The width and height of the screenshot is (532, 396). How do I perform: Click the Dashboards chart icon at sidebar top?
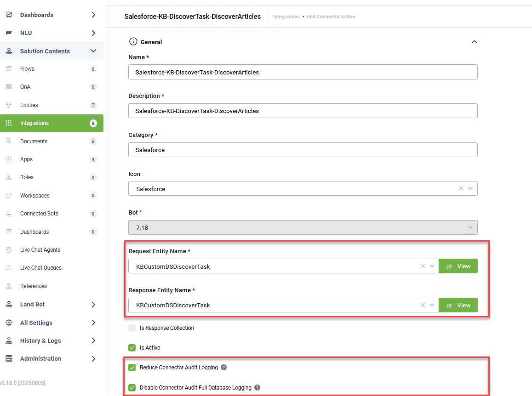tap(9, 15)
